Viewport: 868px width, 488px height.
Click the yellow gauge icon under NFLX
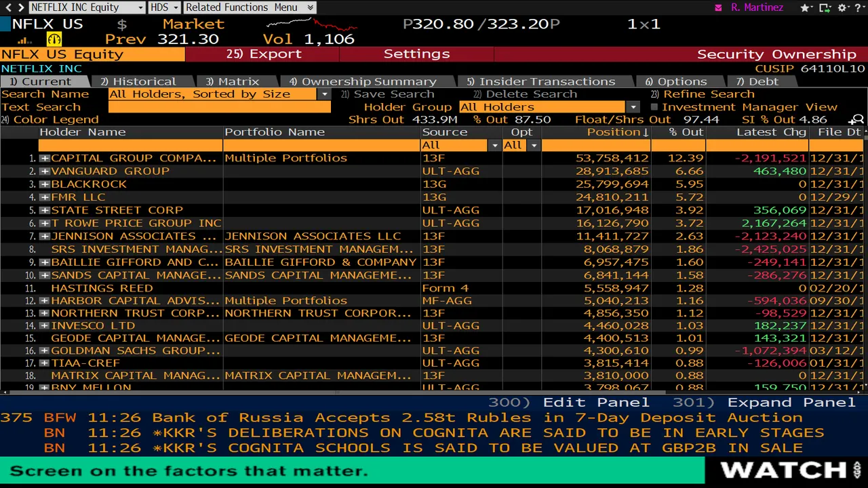pos(54,39)
